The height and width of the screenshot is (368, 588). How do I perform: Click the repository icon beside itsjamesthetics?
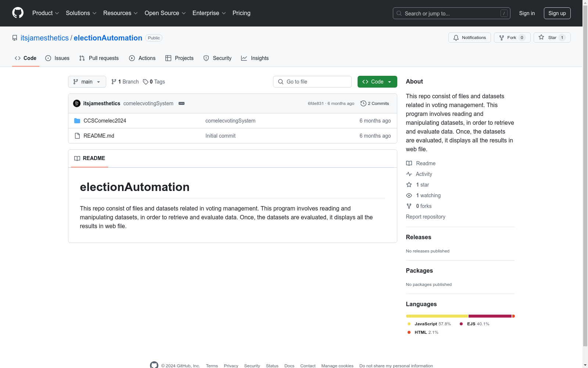(15, 38)
